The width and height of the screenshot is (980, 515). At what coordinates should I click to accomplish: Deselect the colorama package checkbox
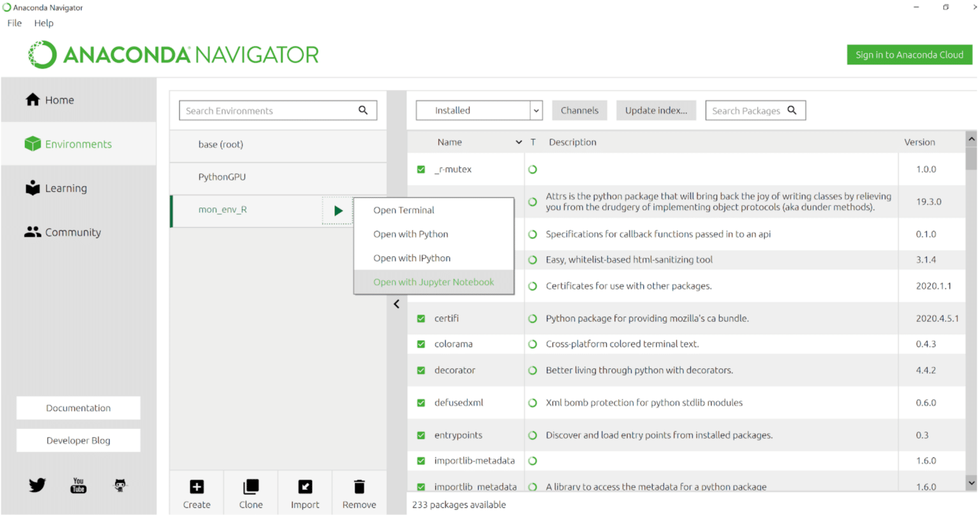point(420,343)
